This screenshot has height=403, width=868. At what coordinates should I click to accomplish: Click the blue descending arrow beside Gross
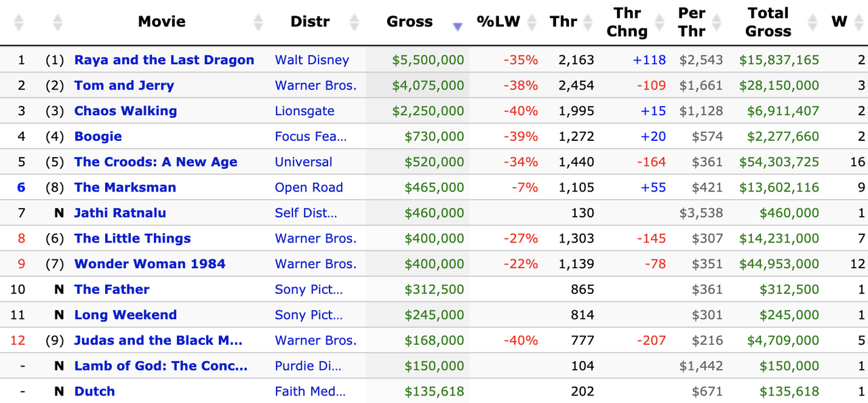[x=458, y=26]
